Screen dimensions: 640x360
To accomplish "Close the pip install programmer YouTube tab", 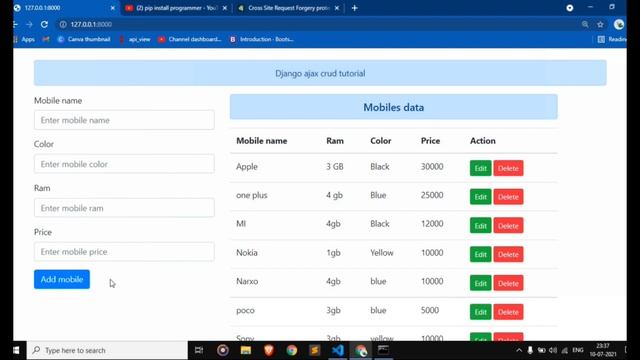I will pos(224,8).
